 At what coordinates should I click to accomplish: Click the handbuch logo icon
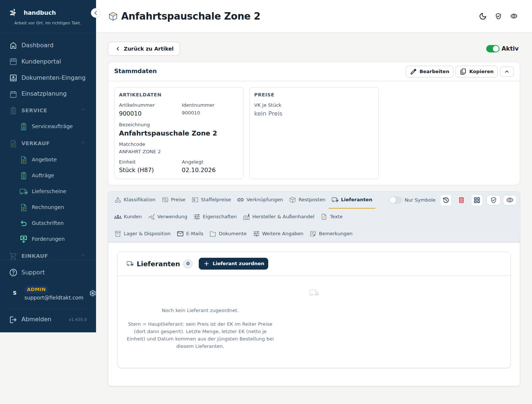click(x=13, y=13)
